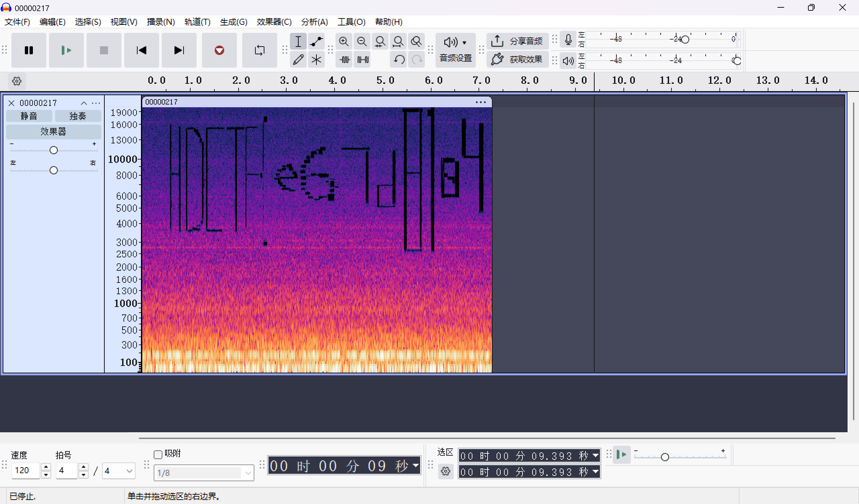This screenshot has width=859, height=504.
Task: Toggle the Loop playback button
Action: [x=259, y=50]
